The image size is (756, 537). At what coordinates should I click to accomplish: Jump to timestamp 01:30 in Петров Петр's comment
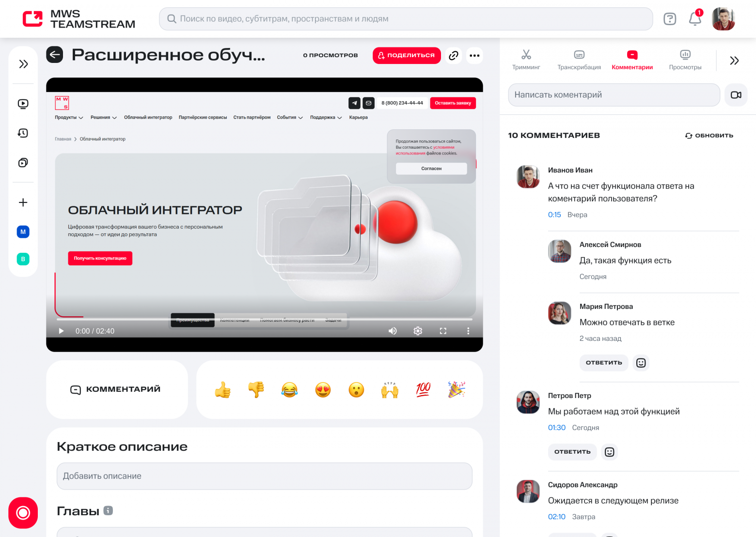pos(556,428)
